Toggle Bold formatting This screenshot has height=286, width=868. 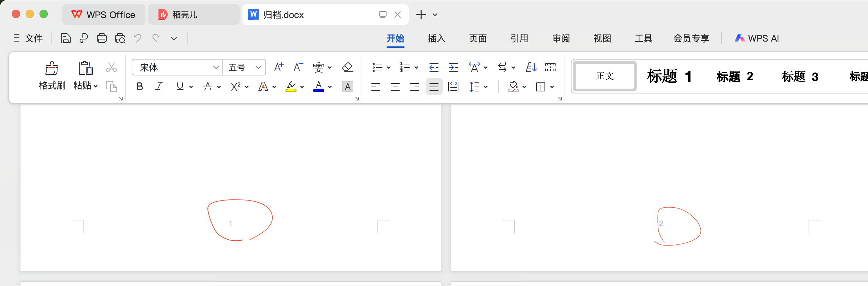140,87
